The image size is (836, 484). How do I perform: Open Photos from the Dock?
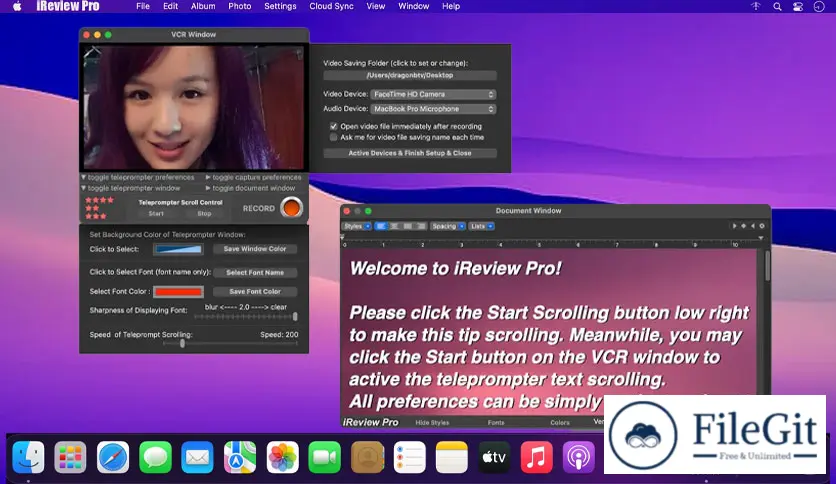[x=283, y=457]
